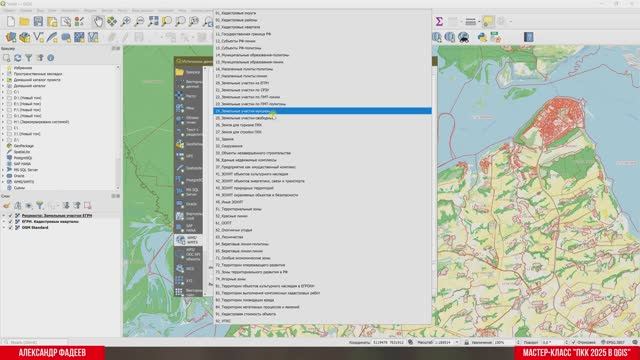640x360 pixels.
Task: Click messages log icon in status bar
Action: (635, 342)
